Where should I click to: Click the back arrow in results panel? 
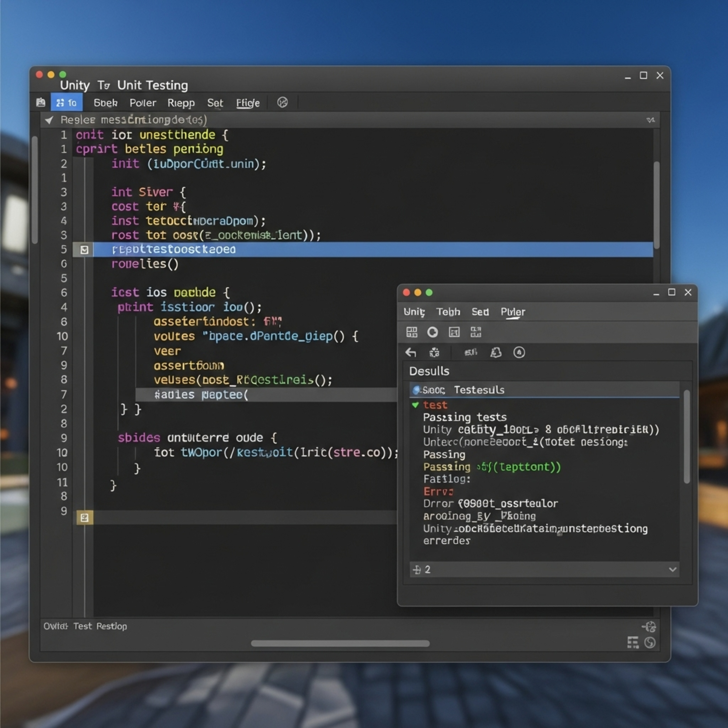click(x=410, y=352)
